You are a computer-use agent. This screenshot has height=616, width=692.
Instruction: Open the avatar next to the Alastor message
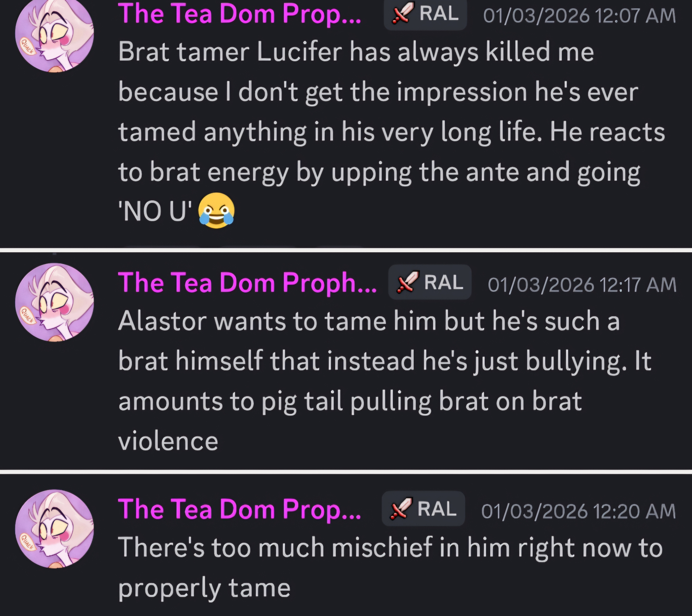[54, 302]
